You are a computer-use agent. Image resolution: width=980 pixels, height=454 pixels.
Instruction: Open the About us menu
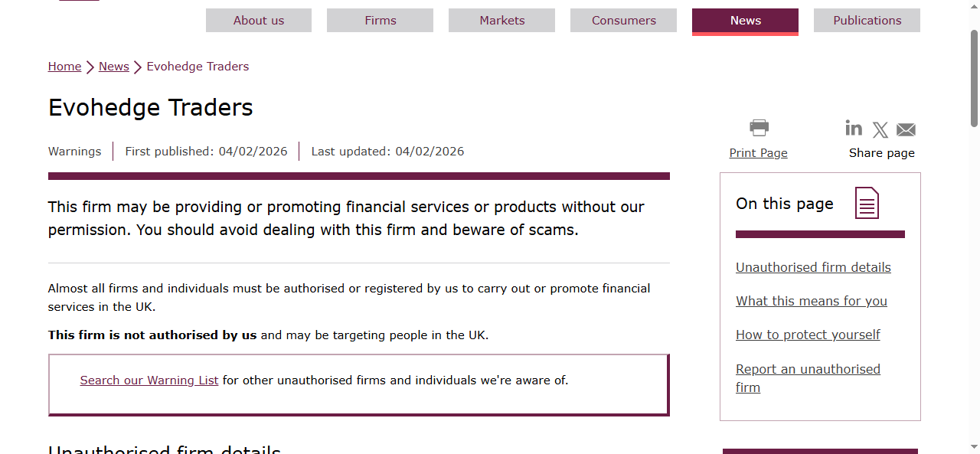(259, 21)
